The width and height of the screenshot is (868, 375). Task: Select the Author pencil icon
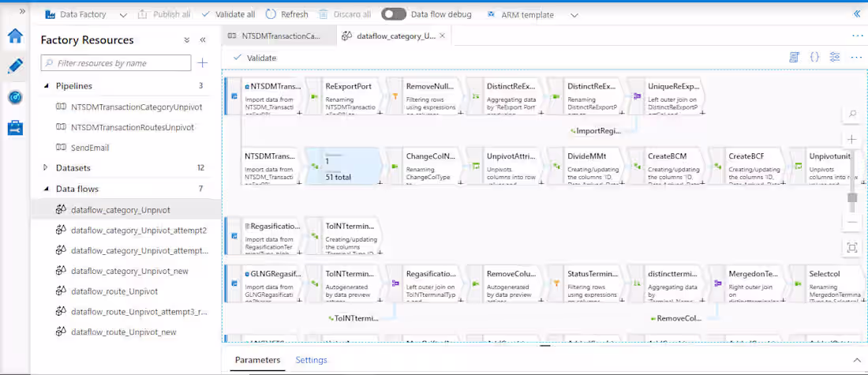[15, 66]
